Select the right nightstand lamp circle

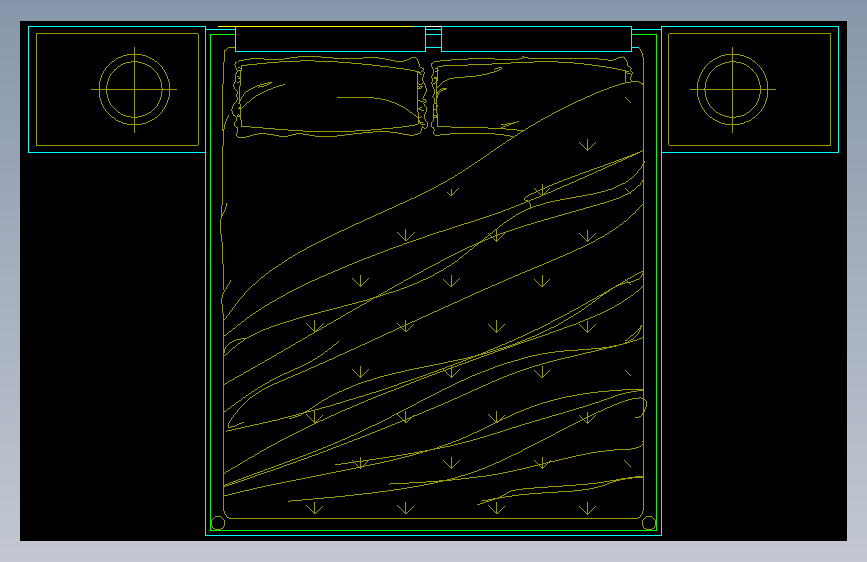coord(733,89)
